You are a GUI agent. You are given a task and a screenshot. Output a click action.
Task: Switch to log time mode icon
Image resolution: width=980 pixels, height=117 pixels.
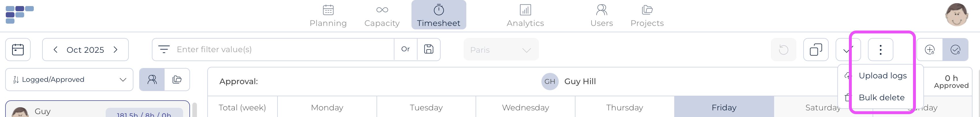coord(929,49)
